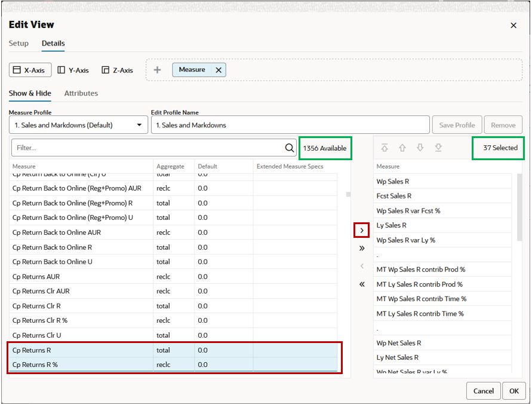Click the scrollbar of selected measures list
This screenshot has width=532, height=404.
tap(519, 207)
